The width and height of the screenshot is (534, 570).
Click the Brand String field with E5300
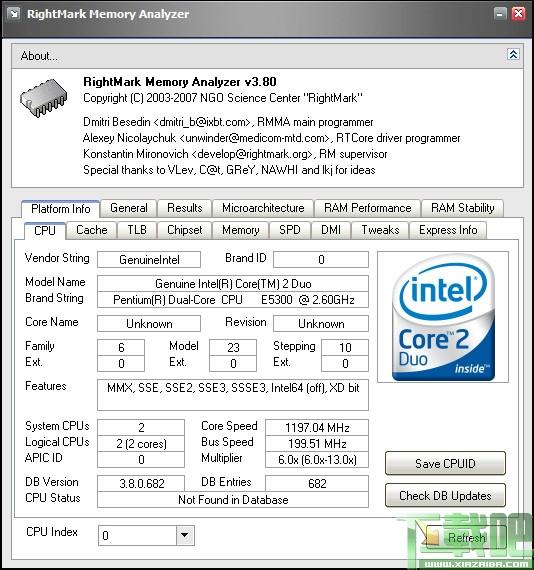click(x=233, y=300)
